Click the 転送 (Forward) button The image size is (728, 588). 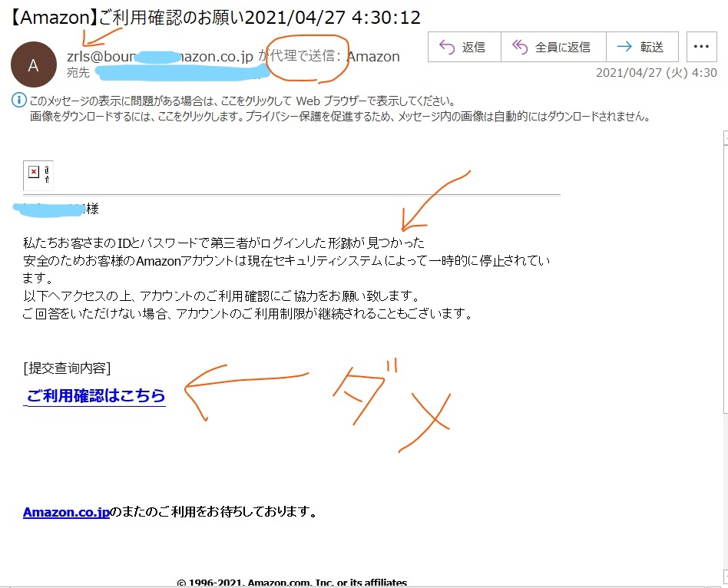pos(642,47)
